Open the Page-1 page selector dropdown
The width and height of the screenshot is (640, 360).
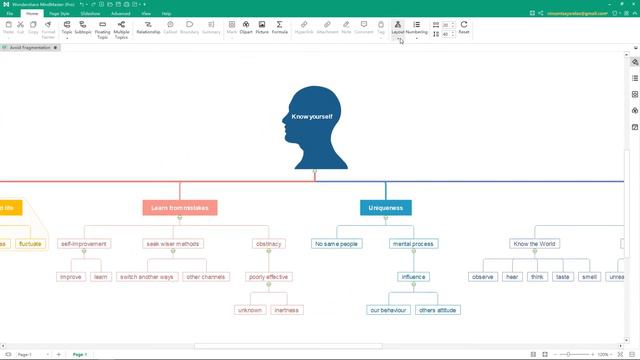[x=47, y=354]
